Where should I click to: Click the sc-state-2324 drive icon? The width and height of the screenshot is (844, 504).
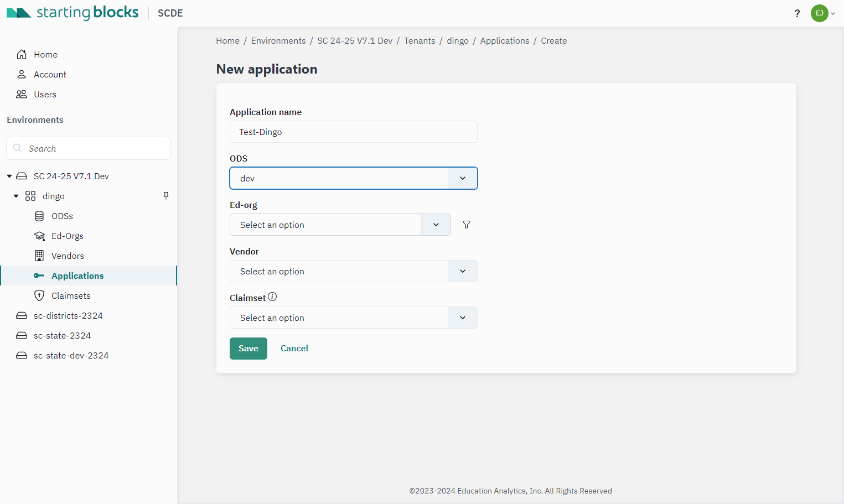22,335
